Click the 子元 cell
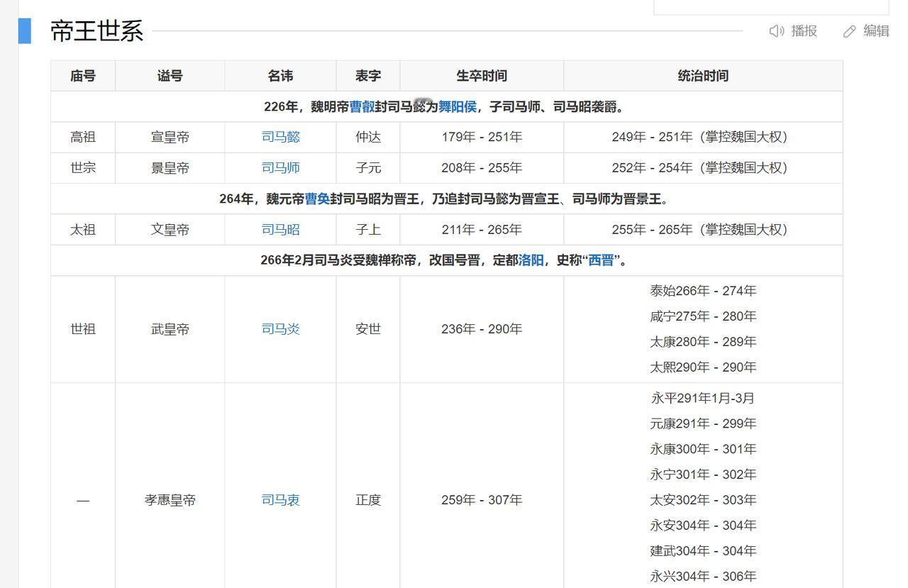 pyautogui.click(x=368, y=168)
